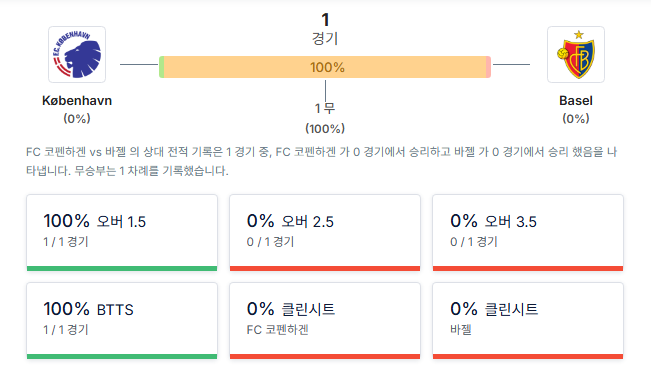Select the 0% 오버 3.5 stat card
651x370 pixels.
click(528, 233)
